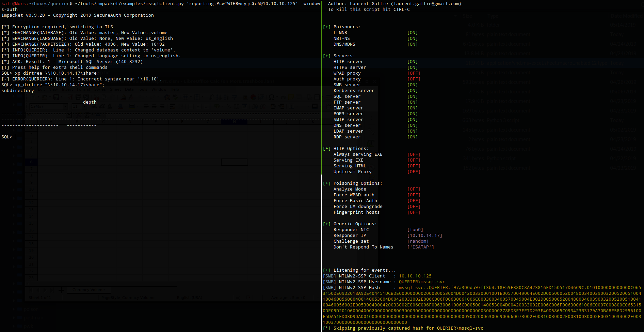
Task: Click the 'Serving EXE' [OFF] status
Action: (x=414, y=160)
